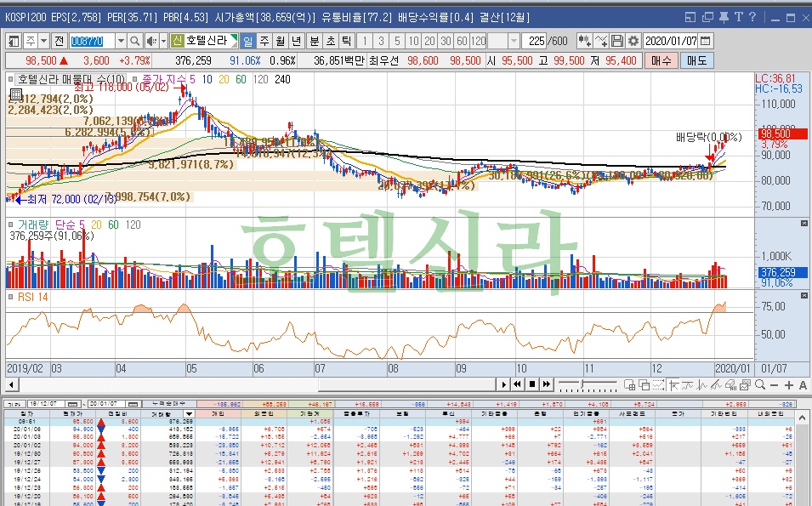Click the wave line drawing tool icon

pos(688,384)
